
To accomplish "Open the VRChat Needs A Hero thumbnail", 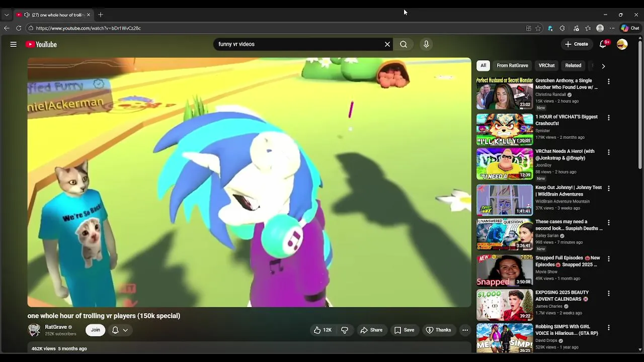I will (x=505, y=164).
